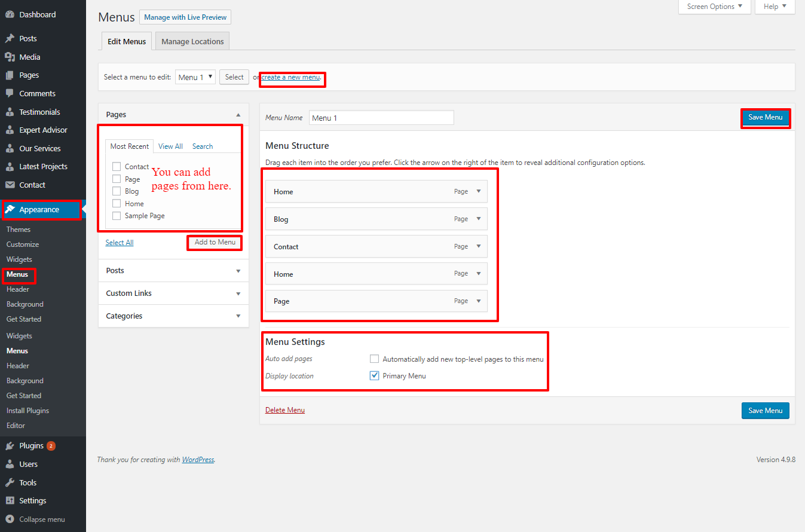Uncheck the Primary Menu display location
Screen dimensions: 805x532
(374, 376)
